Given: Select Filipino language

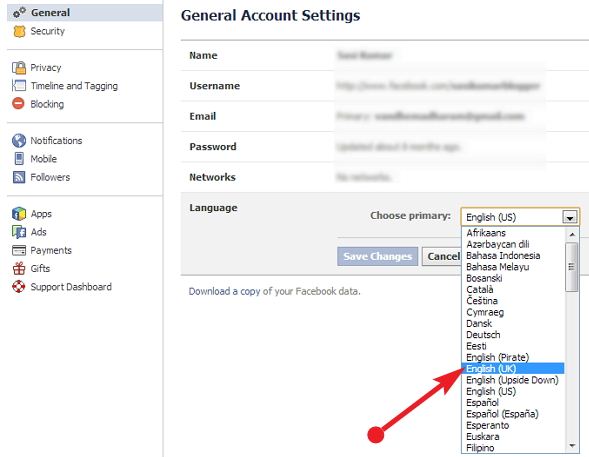Looking at the screenshot, I should coord(512,448).
